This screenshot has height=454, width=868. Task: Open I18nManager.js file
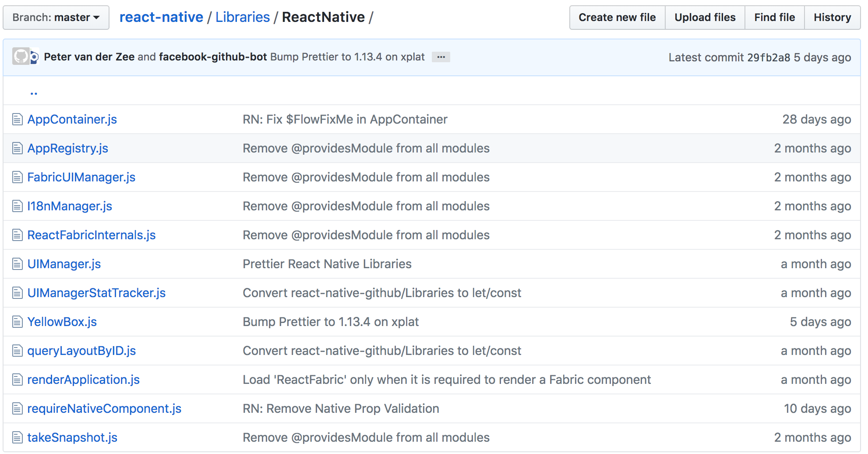tap(70, 206)
